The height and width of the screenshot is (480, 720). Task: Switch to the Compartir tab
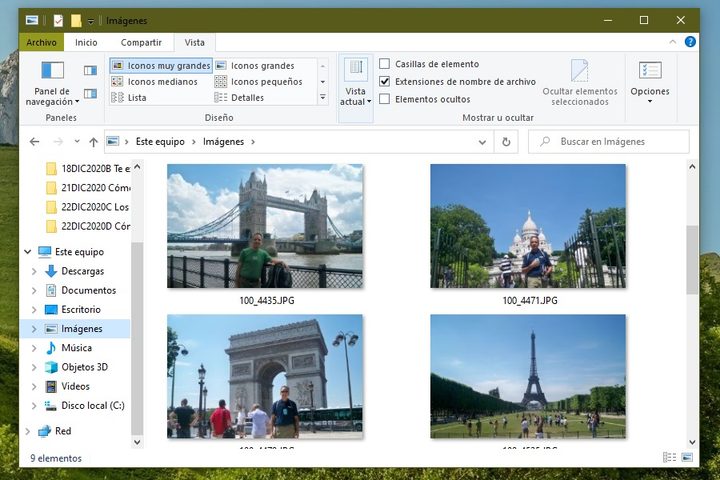[x=141, y=42]
